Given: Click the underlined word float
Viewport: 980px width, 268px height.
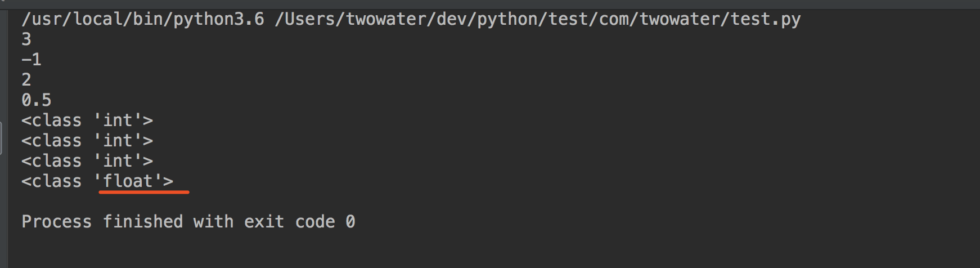Looking at the screenshot, I should (x=128, y=181).
